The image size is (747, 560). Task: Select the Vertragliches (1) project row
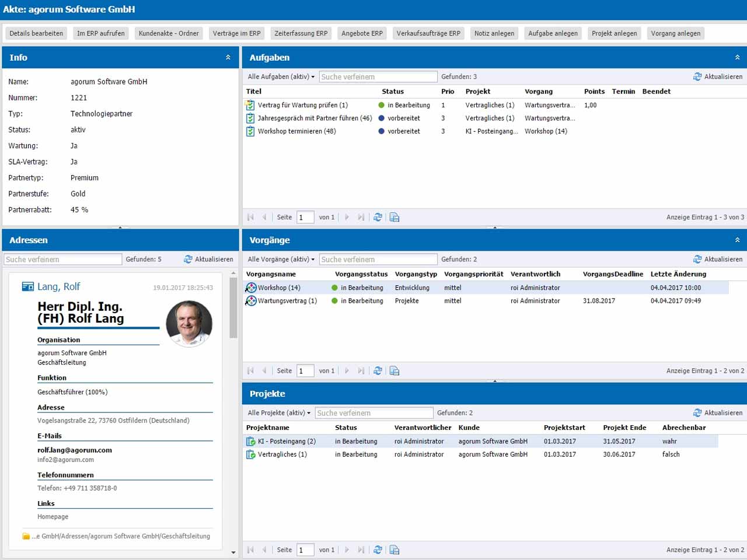481,454
